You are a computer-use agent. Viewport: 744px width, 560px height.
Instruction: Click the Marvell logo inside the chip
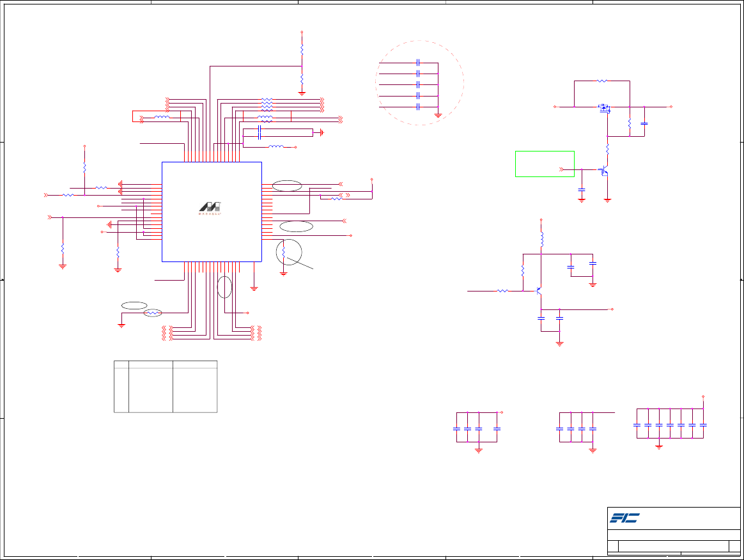(x=210, y=208)
